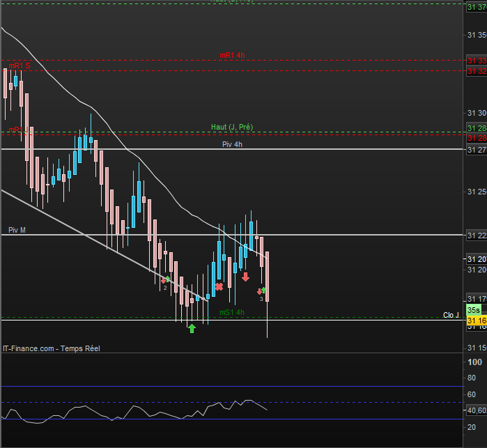Click the '40,60' RSI value box
Image resolution: width=487 pixels, height=448 pixels.
click(477, 410)
